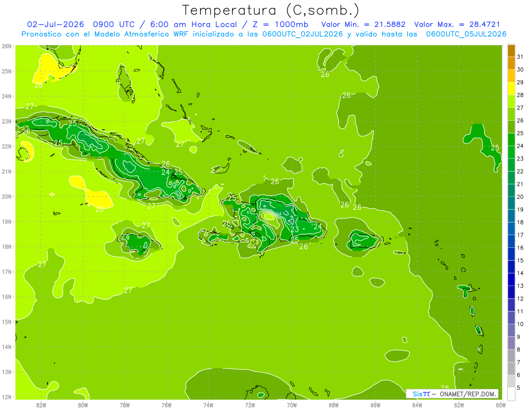The height and width of the screenshot is (411, 532).
Task: Click the "26N" latitude axis label
Action: [x=6, y=46]
